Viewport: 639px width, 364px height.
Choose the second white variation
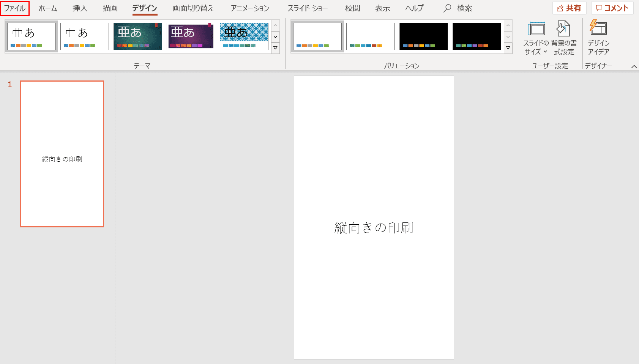(371, 36)
